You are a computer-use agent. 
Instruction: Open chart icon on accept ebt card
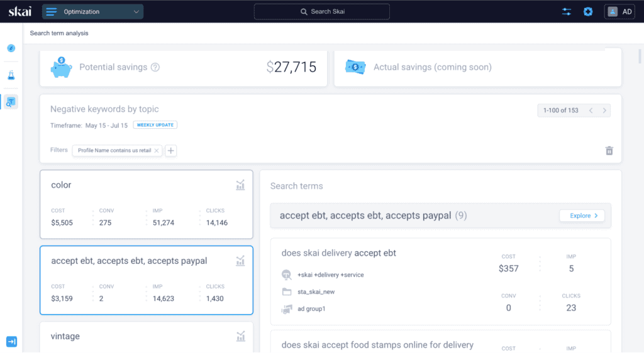pos(240,261)
